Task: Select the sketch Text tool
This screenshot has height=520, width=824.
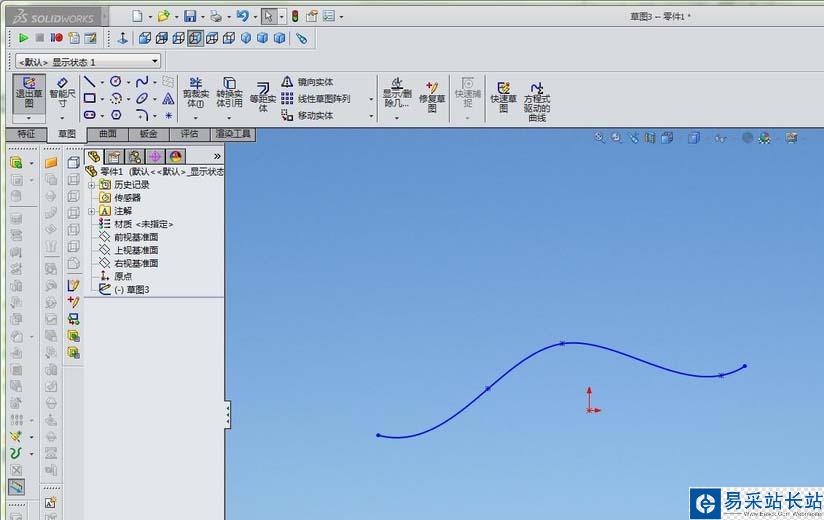Action: [x=168, y=98]
